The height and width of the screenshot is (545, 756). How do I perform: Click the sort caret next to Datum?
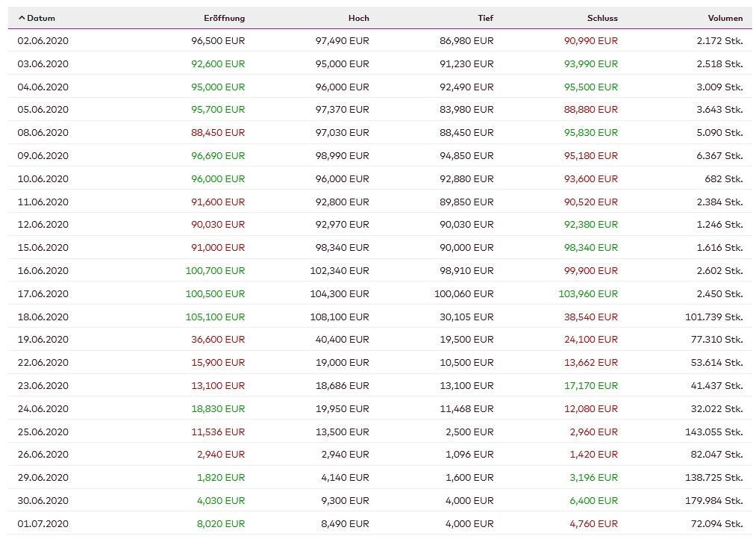click(22, 17)
